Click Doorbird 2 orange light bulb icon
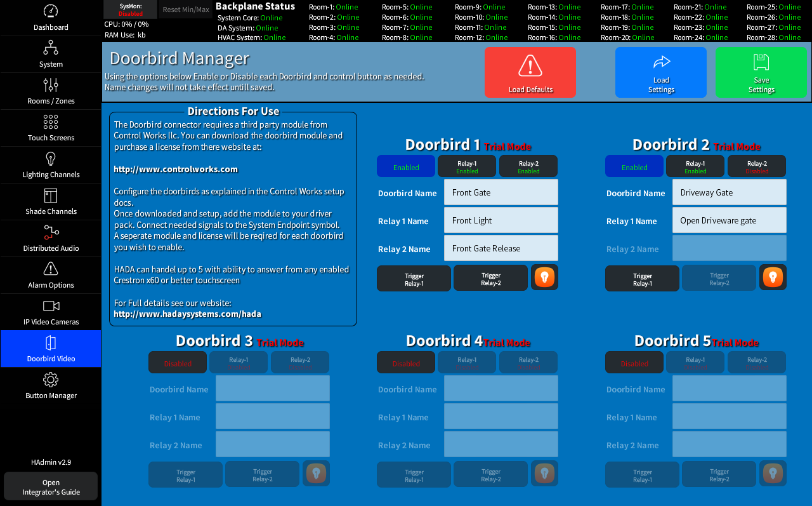 coord(773,277)
